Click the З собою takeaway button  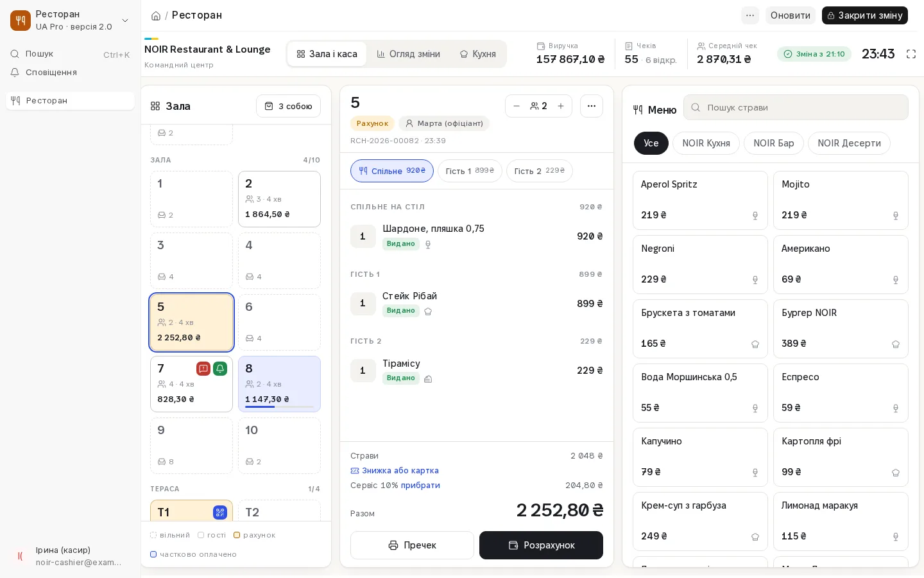(x=288, y=106)
